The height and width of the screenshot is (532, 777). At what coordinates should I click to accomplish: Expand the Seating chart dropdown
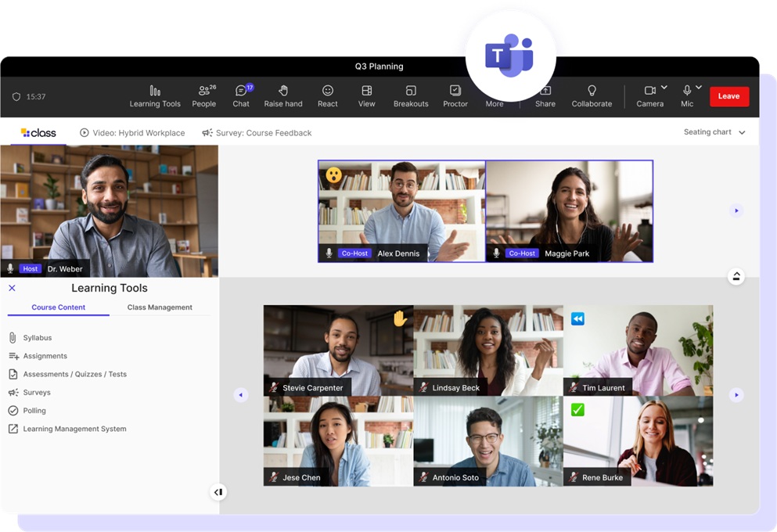[714, 132]
